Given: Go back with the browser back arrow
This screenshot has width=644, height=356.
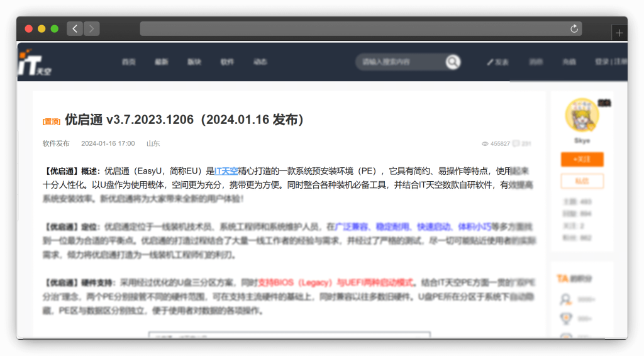Looking at the screenshot, I should coord(75,29).
